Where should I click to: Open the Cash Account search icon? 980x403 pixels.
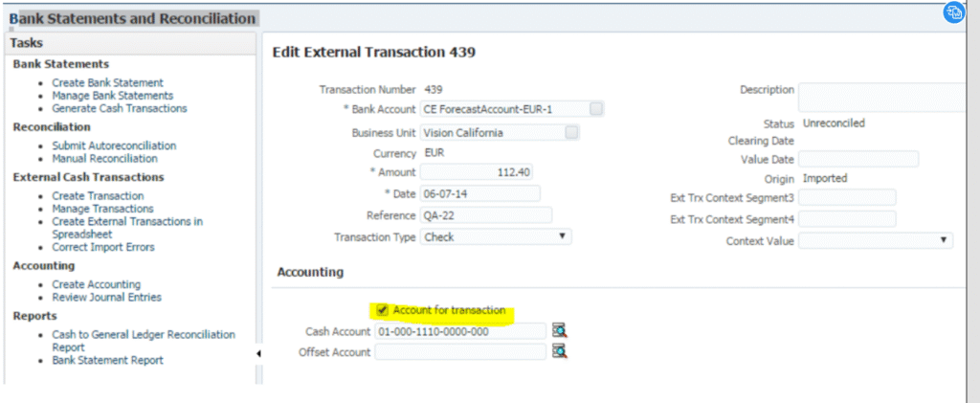[x=559, y=330]
